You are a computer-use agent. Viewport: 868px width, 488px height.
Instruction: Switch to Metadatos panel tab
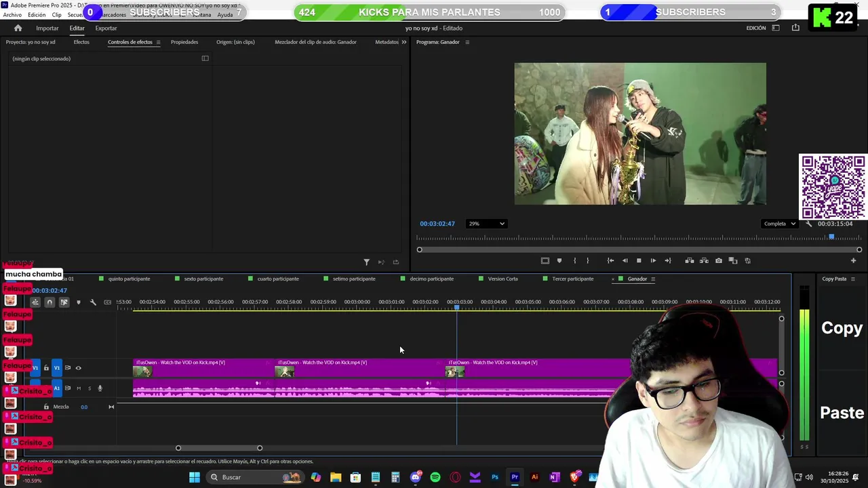[x=387, y=42]
